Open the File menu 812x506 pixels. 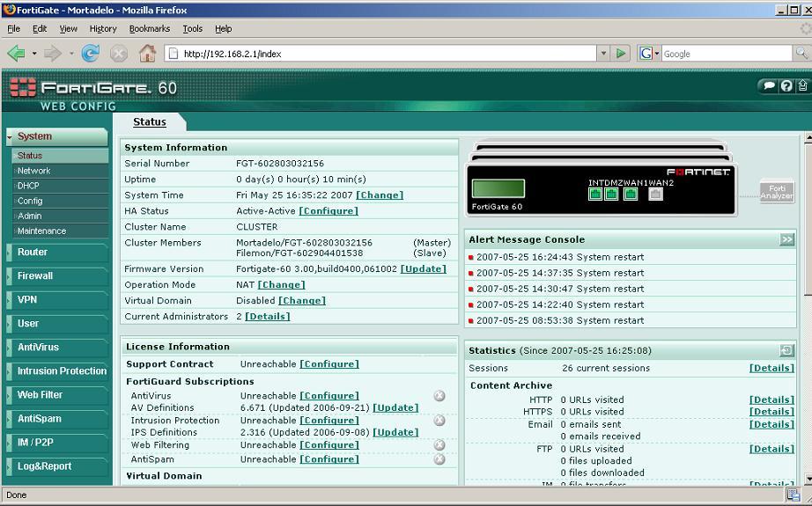(13, 29)
